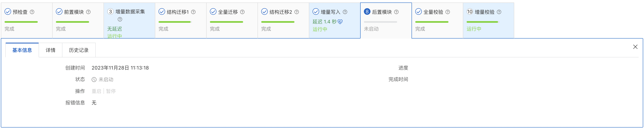Click help icon under 增量数据采集

click(120, 19)
